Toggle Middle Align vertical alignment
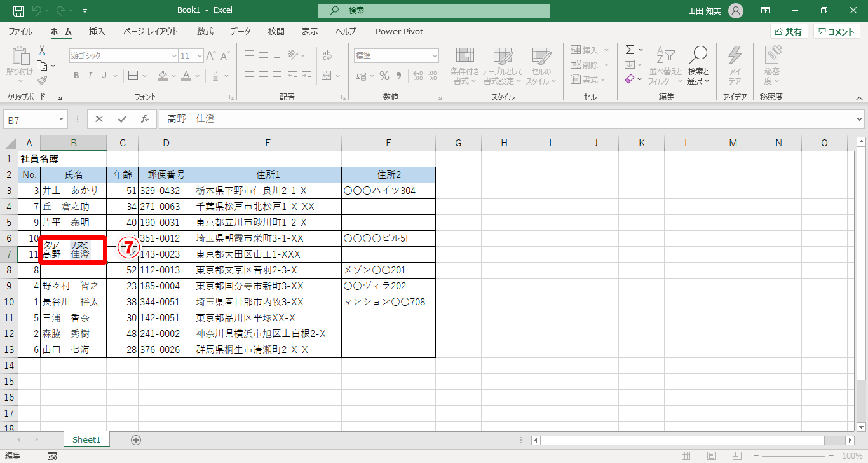Viewport: 868px width, 463px height. (x=264, y=56)
